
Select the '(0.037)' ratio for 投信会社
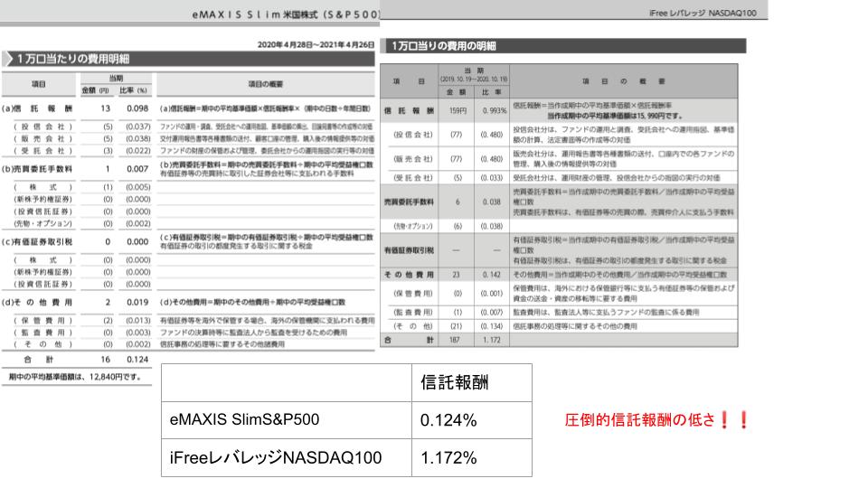point(137,127)
